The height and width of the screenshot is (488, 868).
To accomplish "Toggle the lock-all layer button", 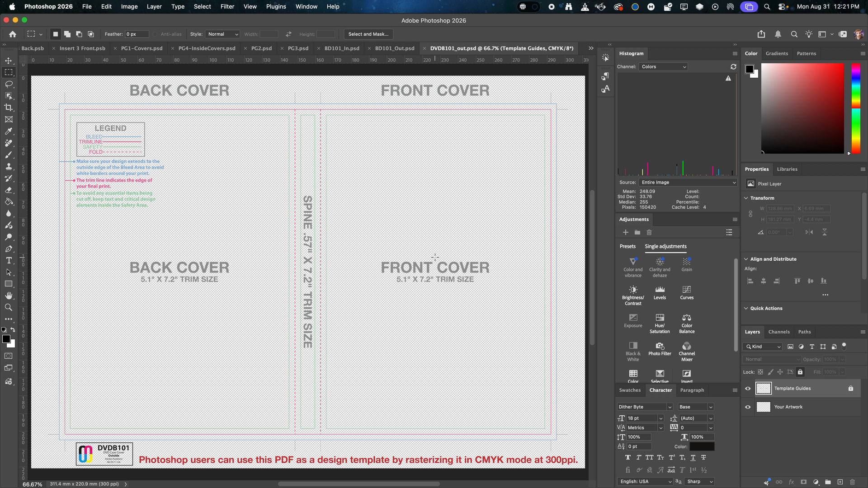I will tap(800, 372).
